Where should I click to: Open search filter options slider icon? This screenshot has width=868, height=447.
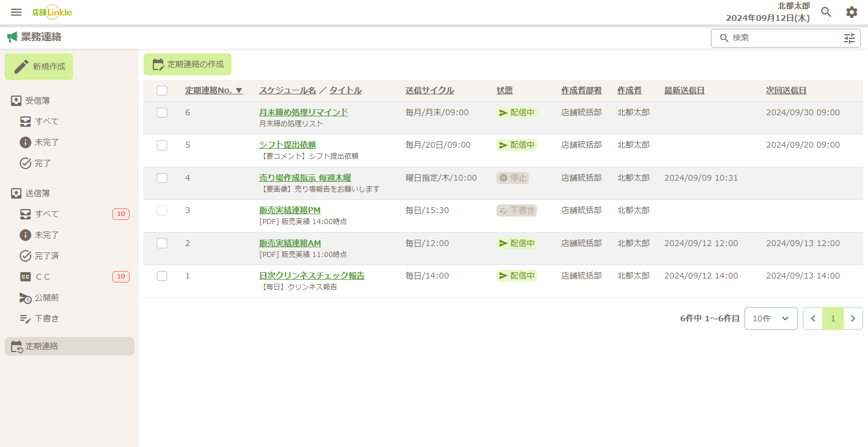click(849, 38)
